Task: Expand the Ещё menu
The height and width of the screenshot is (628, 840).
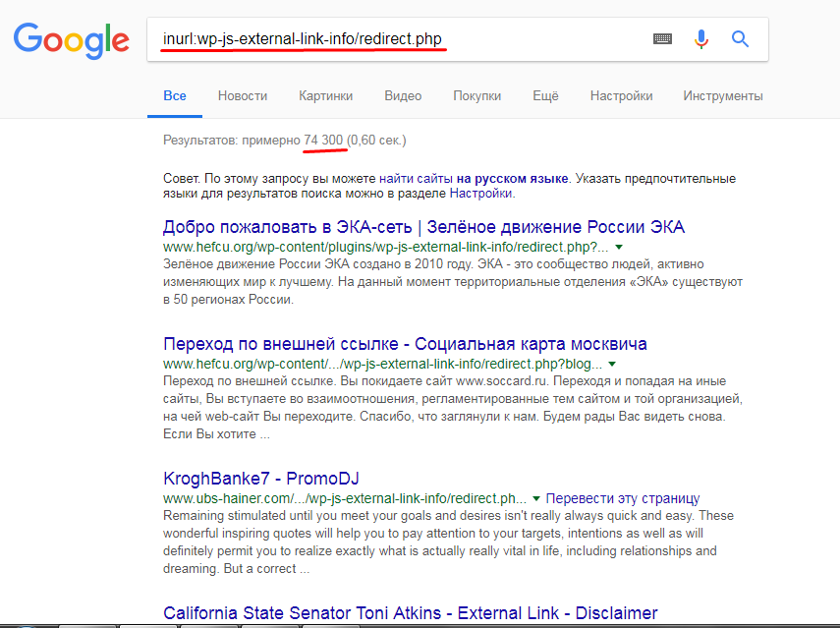Action: coord(545,96)
